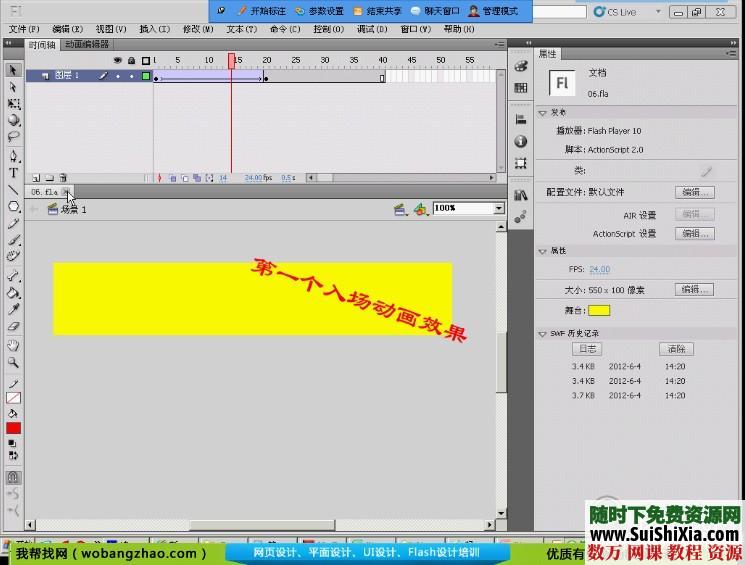Screen dimensions: 745x565
Task: Delete layer using the trash icon
Action: 63,178
